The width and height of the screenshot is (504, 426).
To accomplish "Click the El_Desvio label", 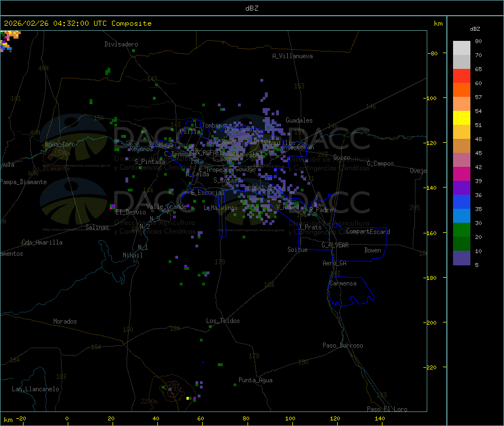I will coord(130,212).
